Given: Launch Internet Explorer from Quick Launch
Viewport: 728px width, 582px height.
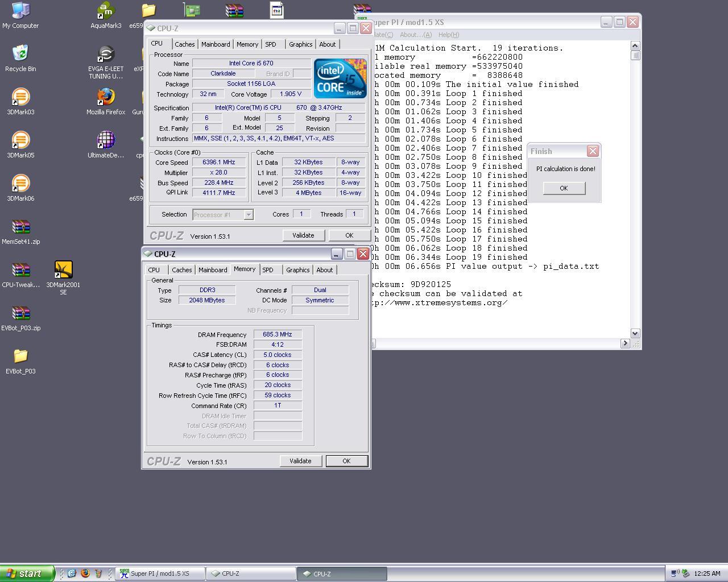Looking at the screenshot, I should (x=72, y=573).
